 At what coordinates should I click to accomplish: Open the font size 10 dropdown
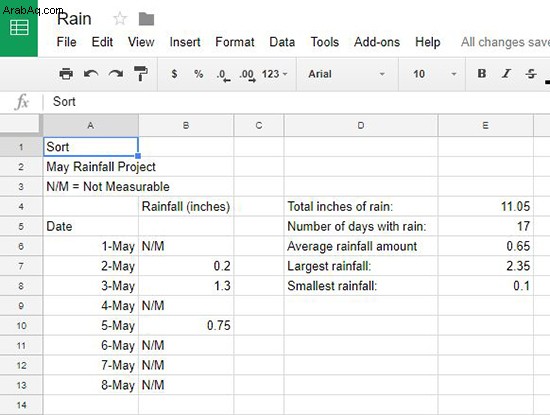coord(434,74)
